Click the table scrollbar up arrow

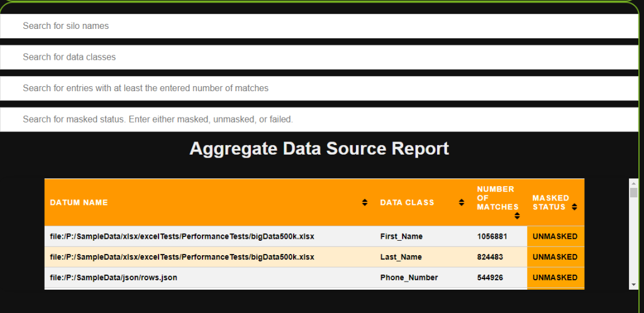pos(633,183)
